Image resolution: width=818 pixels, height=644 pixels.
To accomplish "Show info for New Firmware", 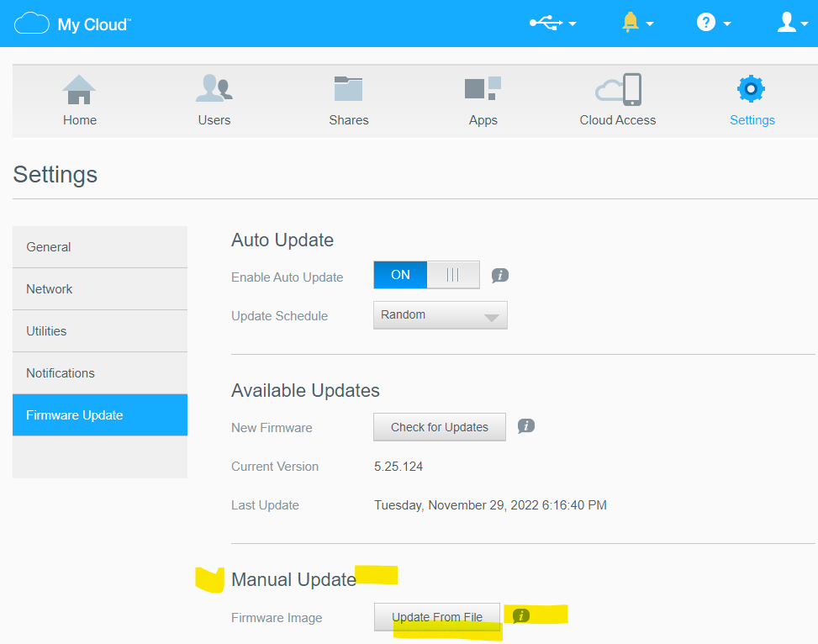I will point(526,426).
